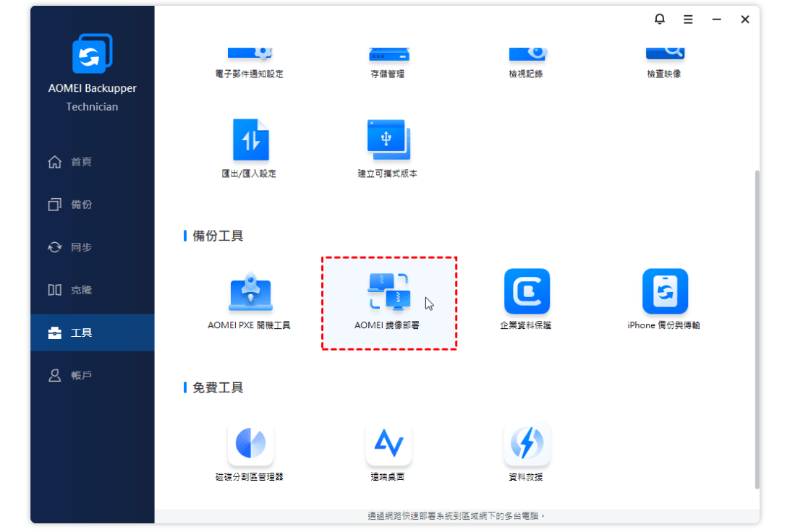Close the Backupper window
Image resolution: width=790 pixels, height=532 pixels.
click(x=745, y=19)
